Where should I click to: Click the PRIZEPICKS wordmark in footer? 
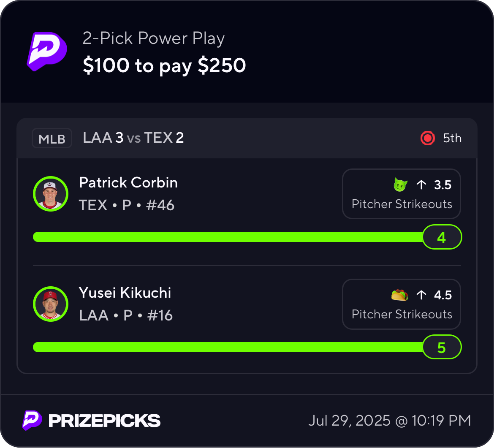click(104, 421)
